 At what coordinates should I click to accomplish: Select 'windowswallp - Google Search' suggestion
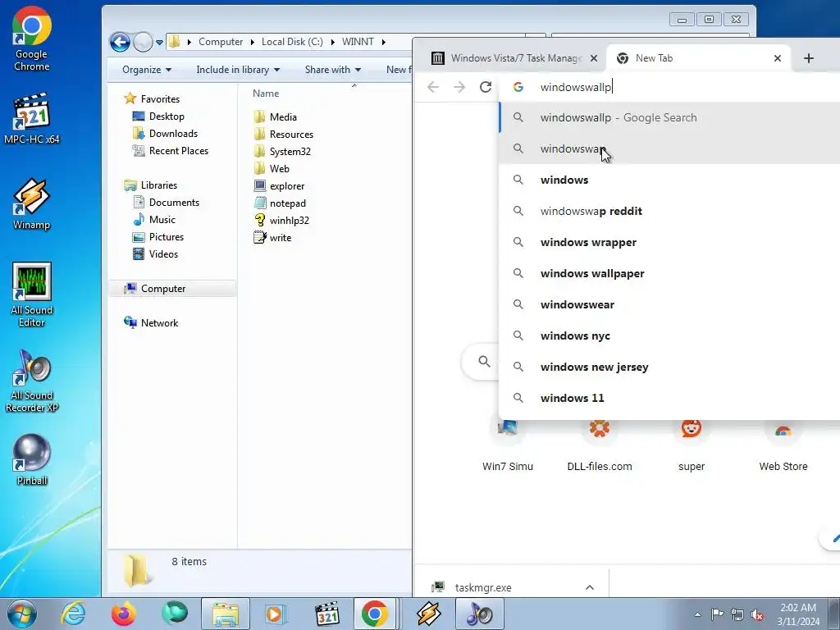(x=669, y=117)
